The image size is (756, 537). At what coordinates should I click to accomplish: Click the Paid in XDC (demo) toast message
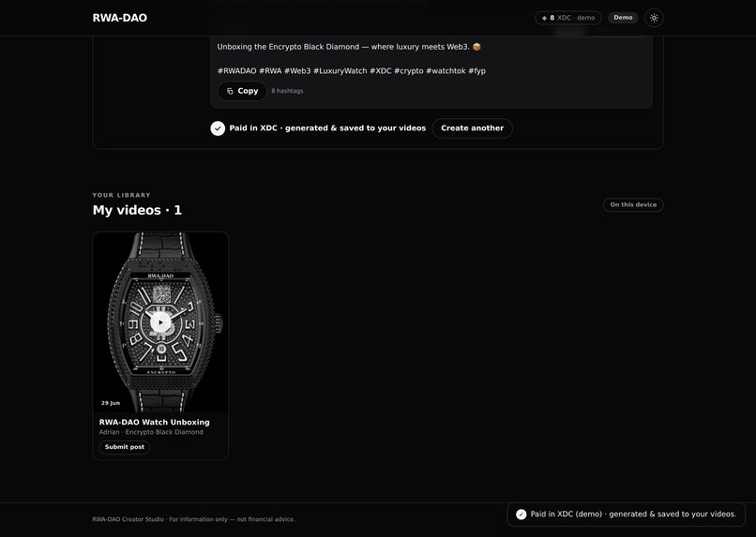click(633, 515)
